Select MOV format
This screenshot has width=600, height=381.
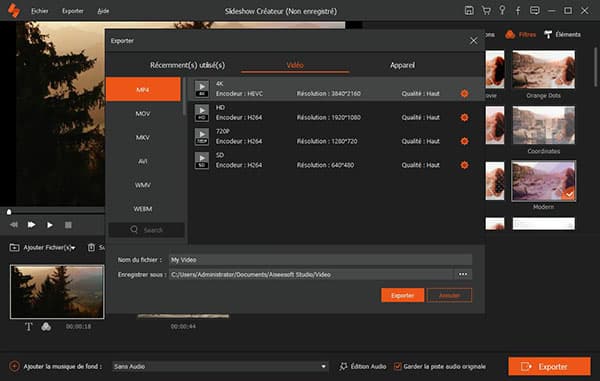(143, 114)
